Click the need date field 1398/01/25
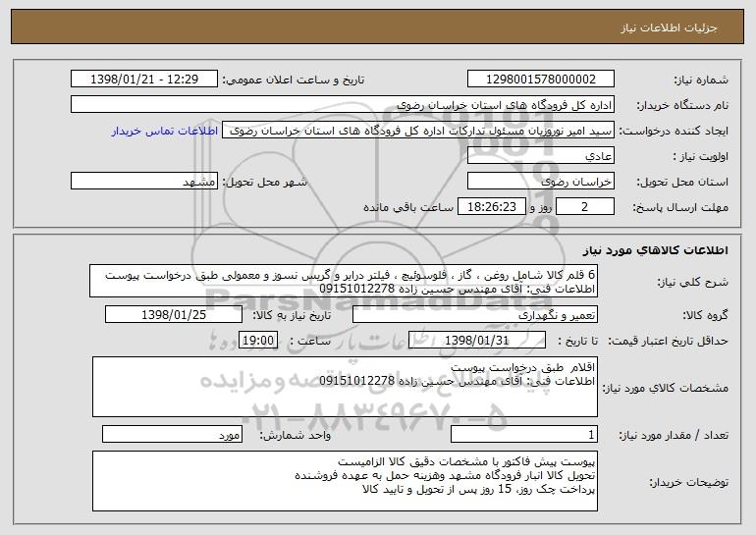 (x=174, y=315)
